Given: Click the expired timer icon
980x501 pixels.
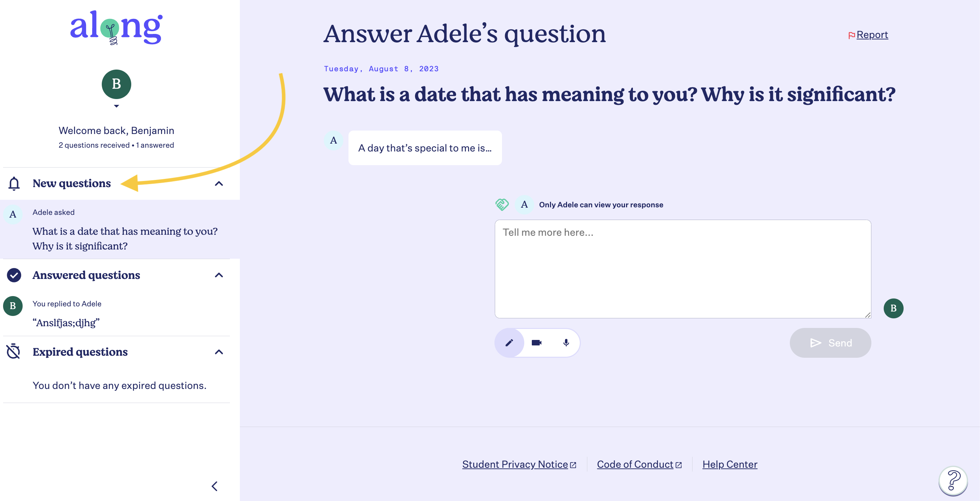Looking at the screenshot, I should point(14,352).
